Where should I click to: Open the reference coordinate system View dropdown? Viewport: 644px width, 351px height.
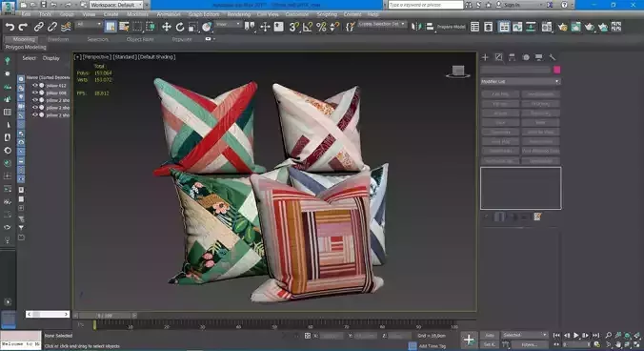point(228,25)
